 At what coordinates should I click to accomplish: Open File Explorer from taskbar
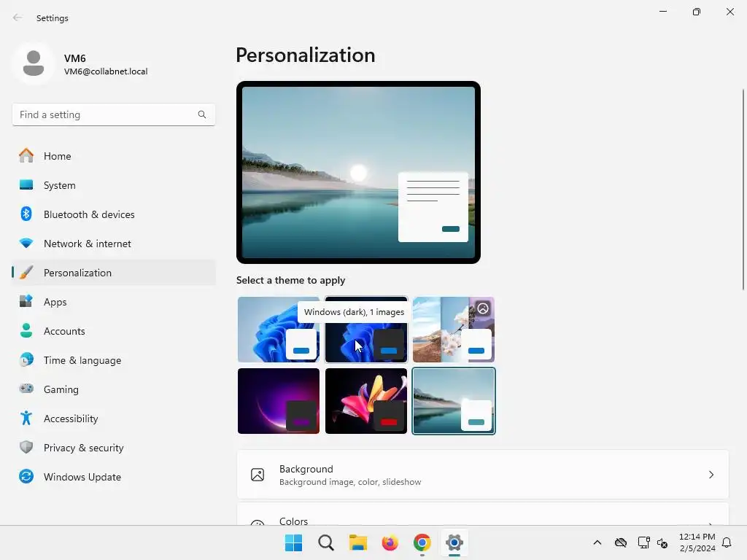click(x=357, y=542)
